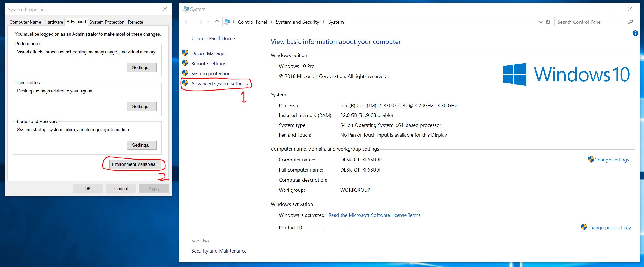Select the Hardware tab

coord(54,22)
